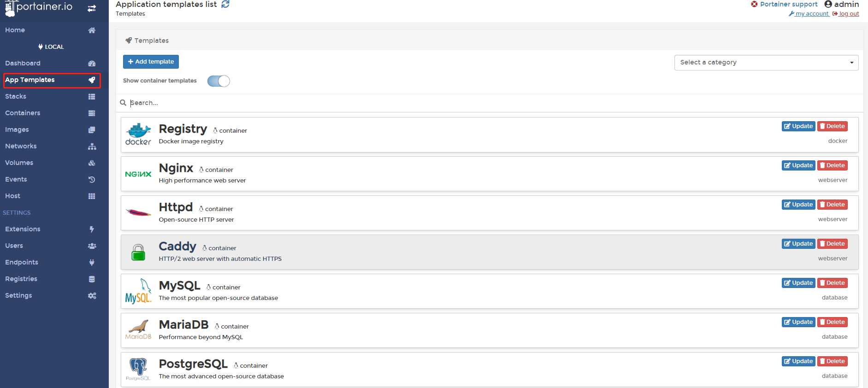The height and width of the screenshot is (388, 868).
Task: Select the Registry template title
Action: [x=183, y=129]
